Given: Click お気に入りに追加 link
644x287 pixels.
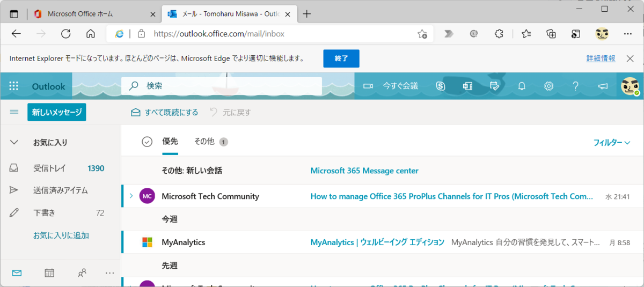Looking at the screenshot, I should tap(61, 236).
